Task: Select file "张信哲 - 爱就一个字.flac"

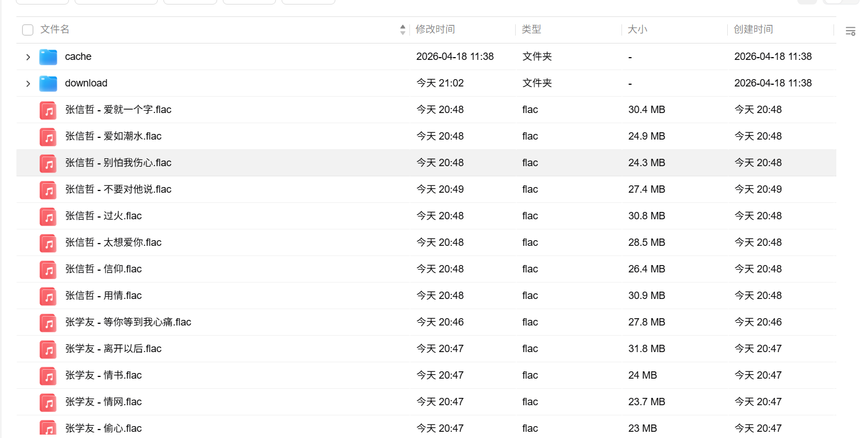Action: (x=118, y=110)
